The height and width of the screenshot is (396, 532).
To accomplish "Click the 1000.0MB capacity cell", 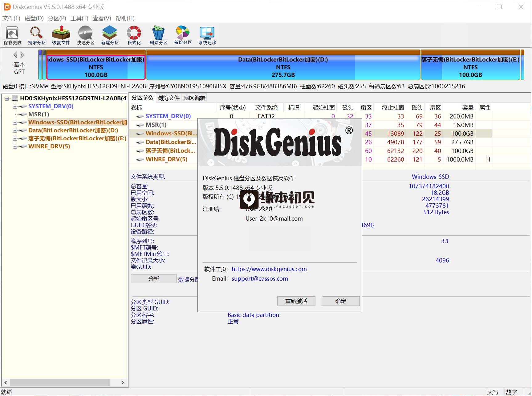I will [460, 159].
